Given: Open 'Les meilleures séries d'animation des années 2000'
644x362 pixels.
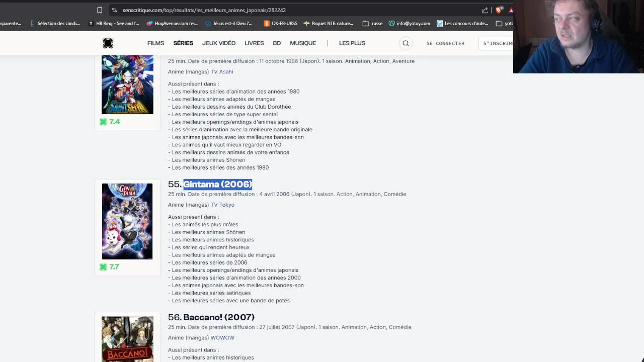Looking at the screenshot, I should 236,278.
